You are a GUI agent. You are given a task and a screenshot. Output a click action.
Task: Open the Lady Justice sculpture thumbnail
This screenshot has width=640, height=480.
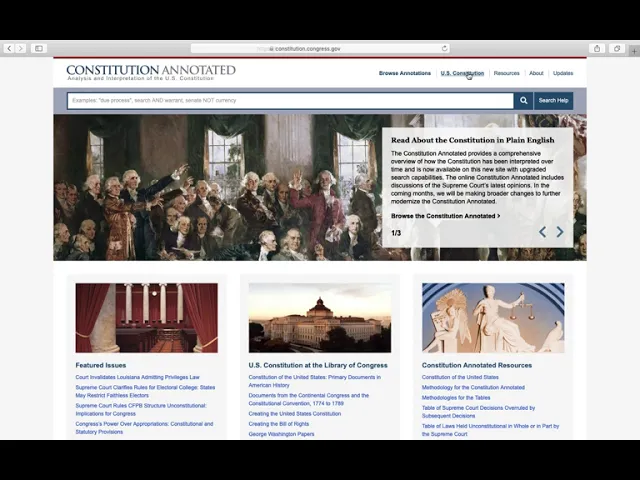[493, 318]
